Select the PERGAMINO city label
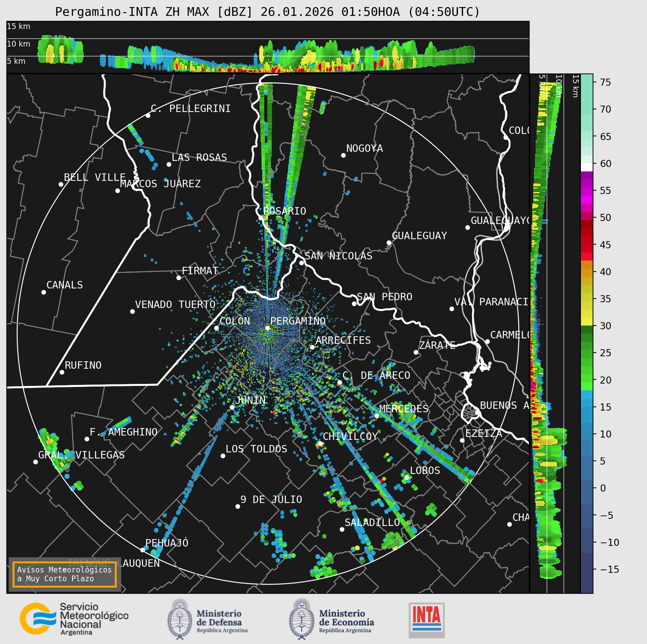Image resolution: width=647 pixels, height=644 pixels. tap(298, 321)
